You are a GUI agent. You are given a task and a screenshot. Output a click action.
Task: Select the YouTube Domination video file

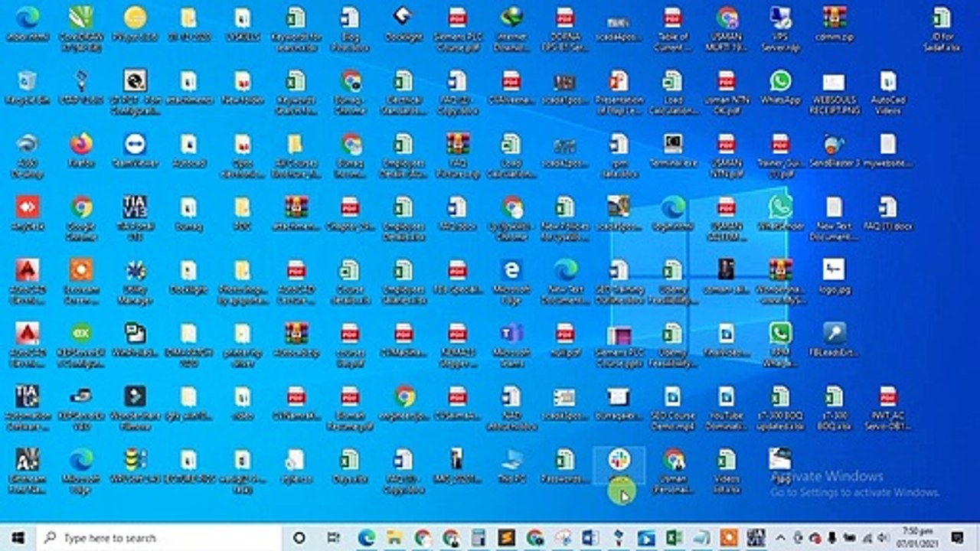(727, 407)
